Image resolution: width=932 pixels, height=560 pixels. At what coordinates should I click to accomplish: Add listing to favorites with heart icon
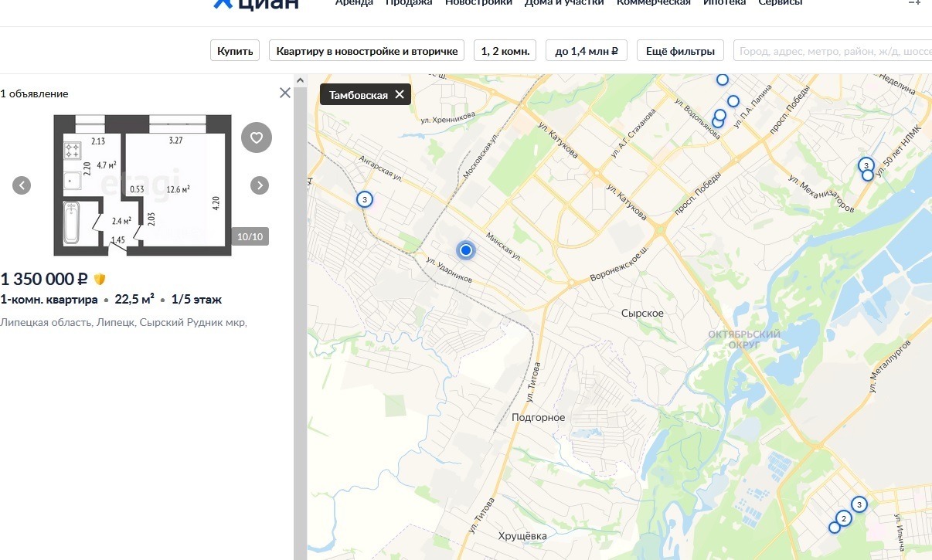pyautogui.click(x=257, y=138)
